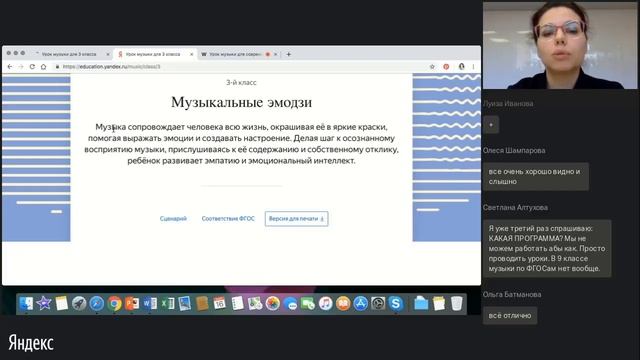640x360 pixels.
Task: Click the address bar with education.yandex.ru URL
Action: pos(241,67)
